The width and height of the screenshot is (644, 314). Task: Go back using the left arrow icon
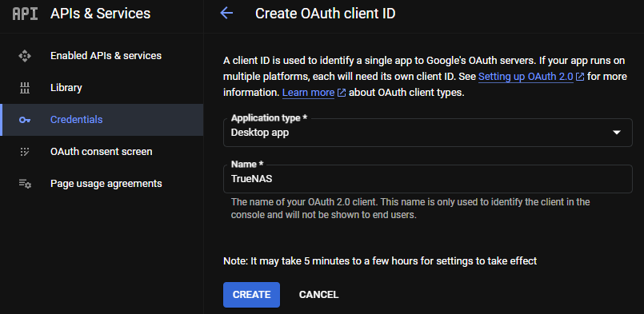226,13
